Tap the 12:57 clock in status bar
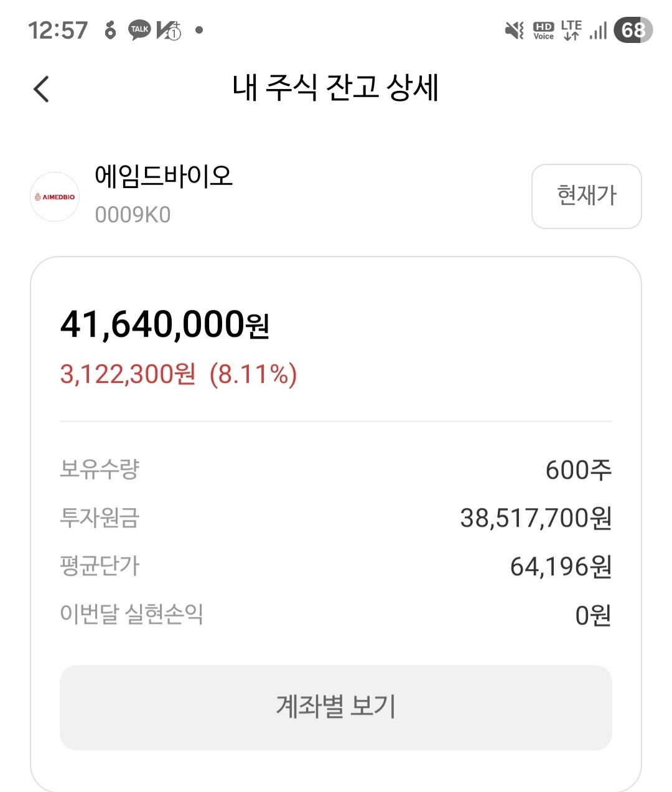The image size is (672, 792). point(58,30)
